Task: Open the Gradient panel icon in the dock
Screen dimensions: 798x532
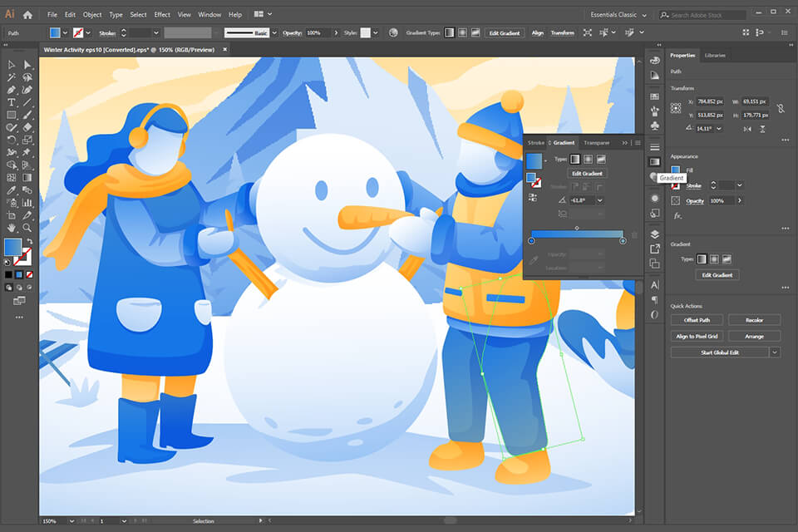Action: (x=655, y=161)
